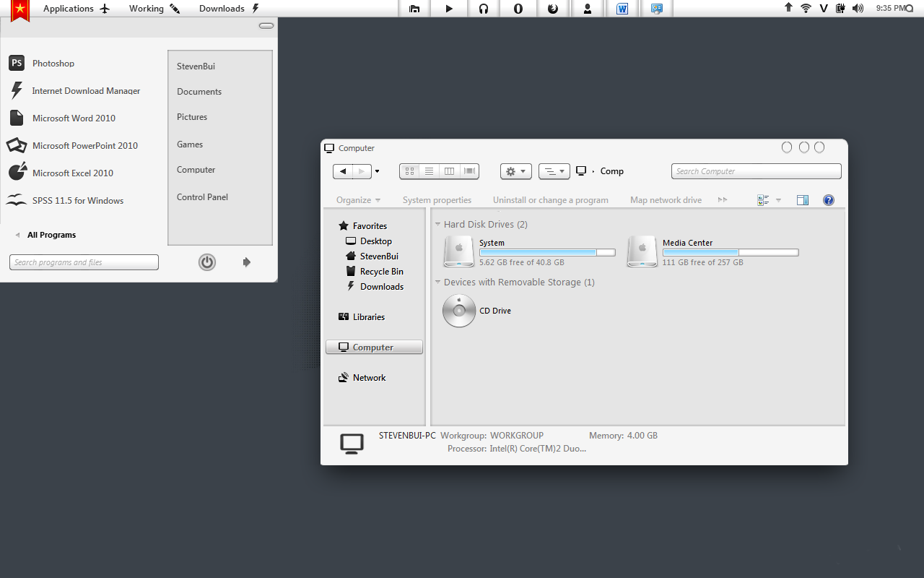924x578 pixels.
Task: Click the minimize pill on the Start menu
Action: tap(266, 26)
